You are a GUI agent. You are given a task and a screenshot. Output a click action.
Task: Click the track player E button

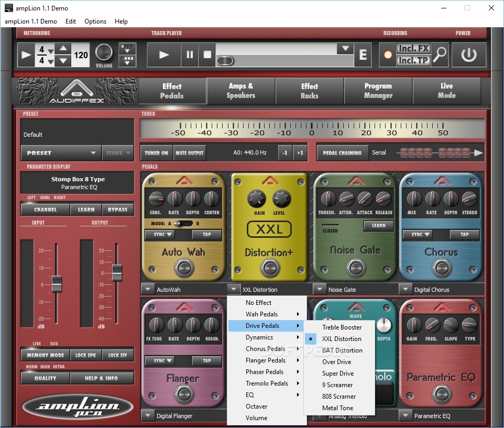coord(363,54)
